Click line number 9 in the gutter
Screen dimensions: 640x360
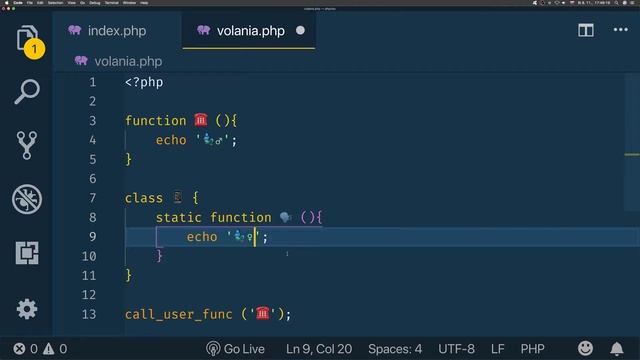(x=93, y=237)
